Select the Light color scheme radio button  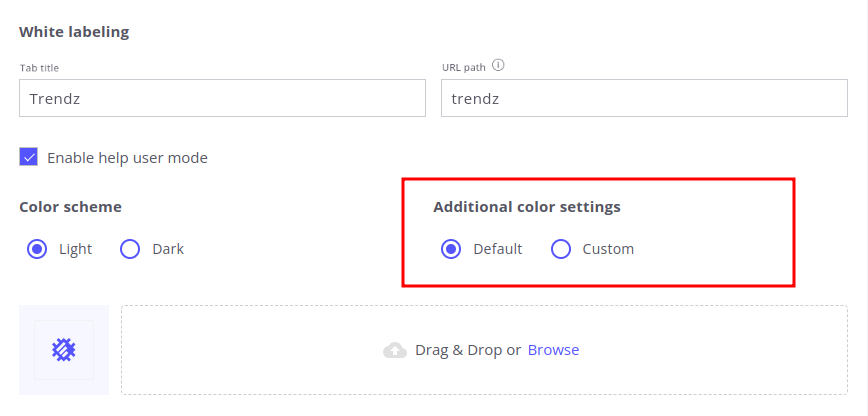click(37, 249)
